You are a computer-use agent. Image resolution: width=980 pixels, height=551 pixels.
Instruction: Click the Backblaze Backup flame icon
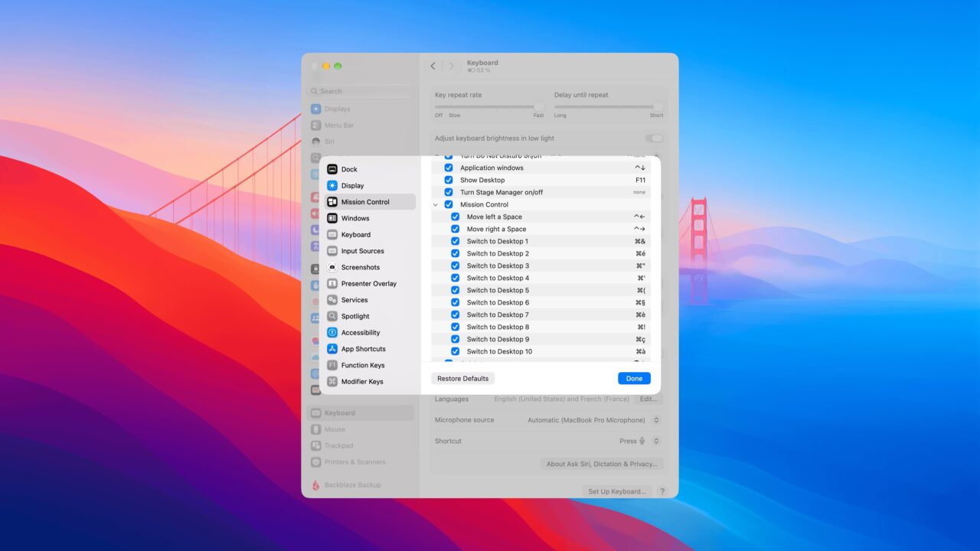click(316, 485)
